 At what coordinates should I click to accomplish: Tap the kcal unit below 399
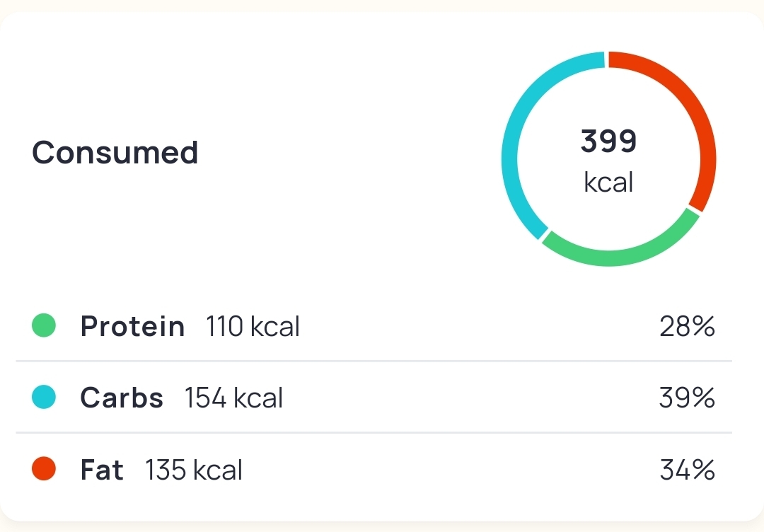609,183
